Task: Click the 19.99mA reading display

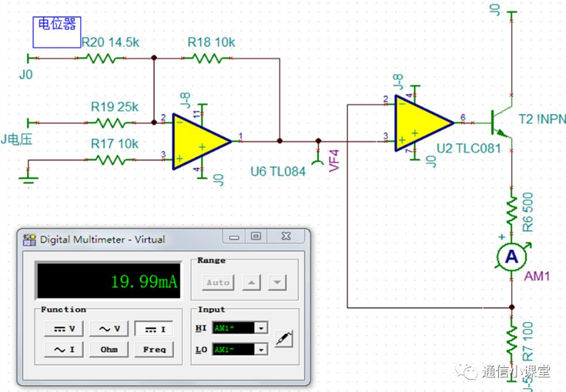Action: [109, 281]
